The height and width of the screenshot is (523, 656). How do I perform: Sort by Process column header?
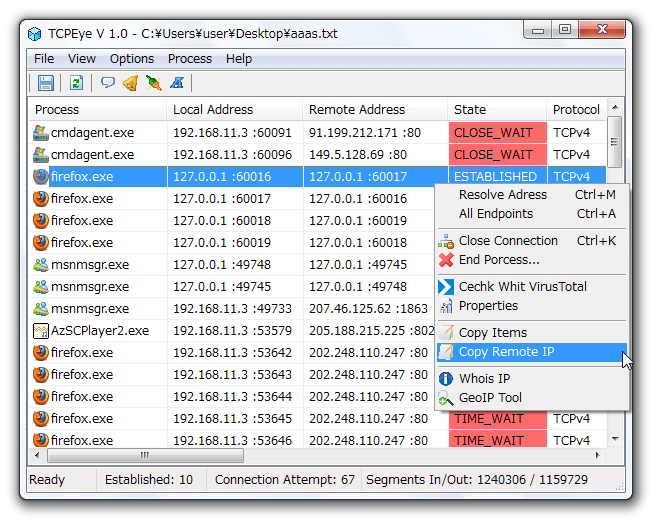97,110
